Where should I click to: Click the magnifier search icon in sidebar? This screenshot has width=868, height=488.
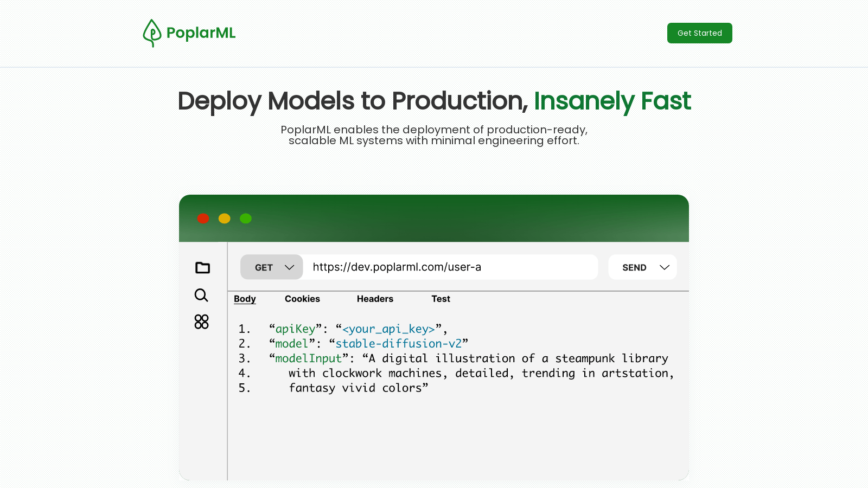[201, 295]
